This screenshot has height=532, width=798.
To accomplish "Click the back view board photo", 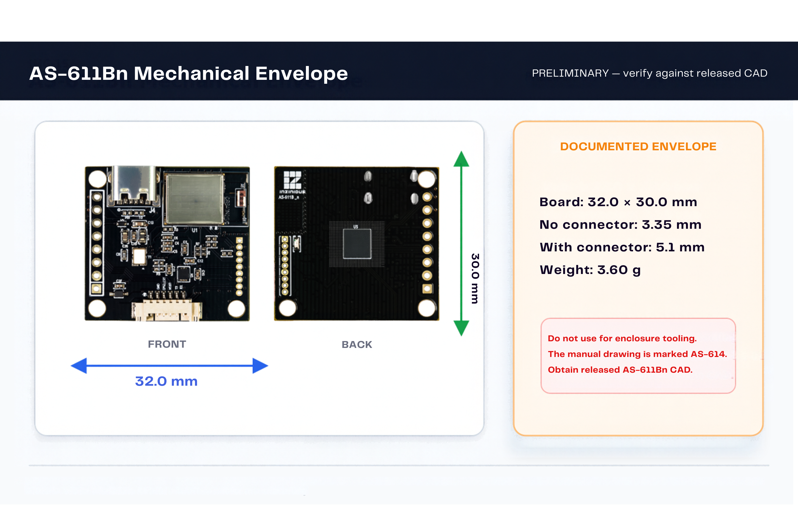I will [357, 243].
